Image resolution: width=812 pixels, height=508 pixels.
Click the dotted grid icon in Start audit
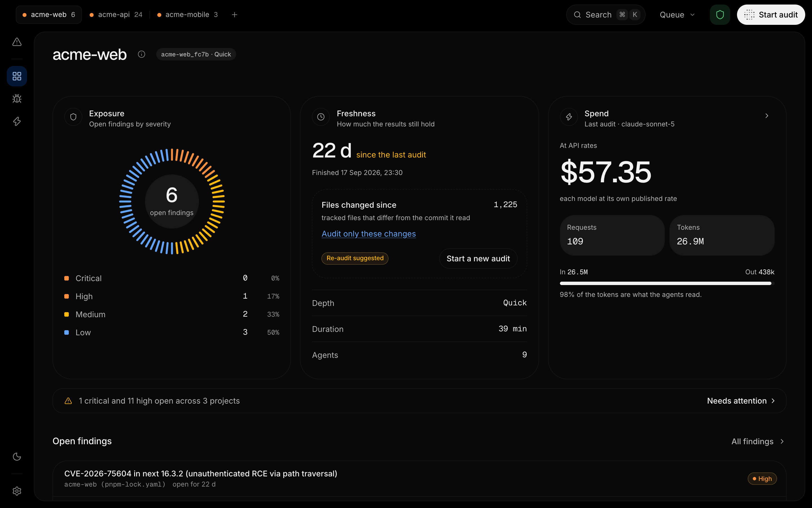(749, 15)
